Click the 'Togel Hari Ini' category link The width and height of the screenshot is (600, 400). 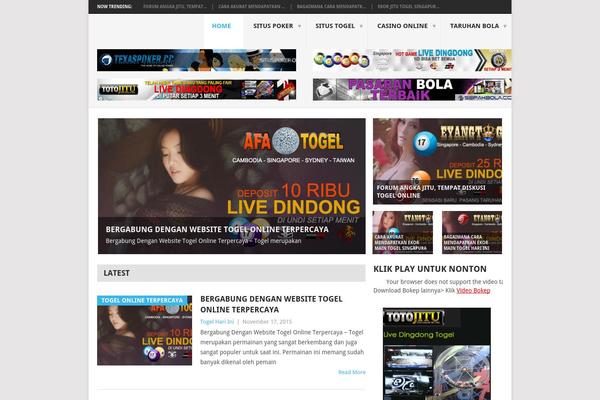tap(217, 322)
